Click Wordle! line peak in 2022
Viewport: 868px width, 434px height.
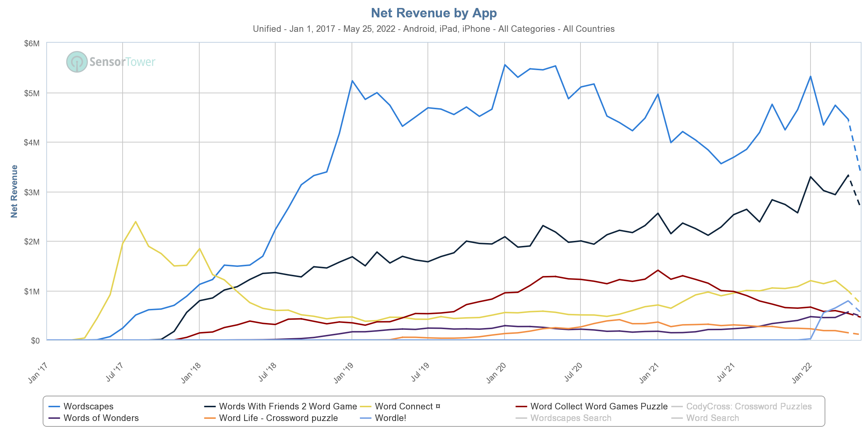tap(848, 301)
